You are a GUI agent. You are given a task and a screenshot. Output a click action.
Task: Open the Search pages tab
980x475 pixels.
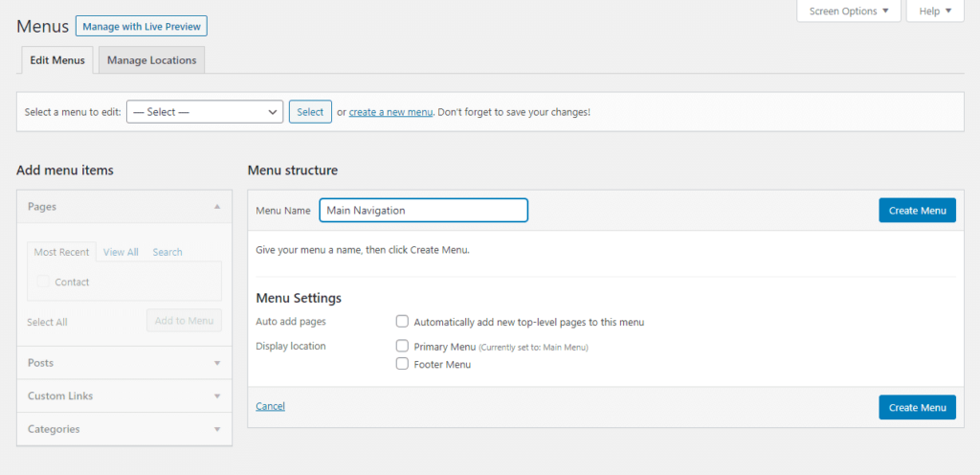[x=167, y=252]
